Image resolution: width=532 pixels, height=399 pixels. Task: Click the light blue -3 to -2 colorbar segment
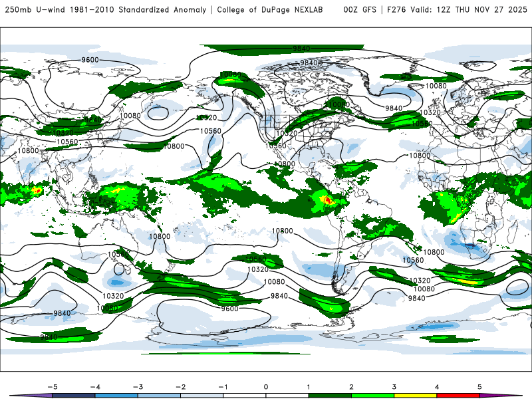coord(159,396)
